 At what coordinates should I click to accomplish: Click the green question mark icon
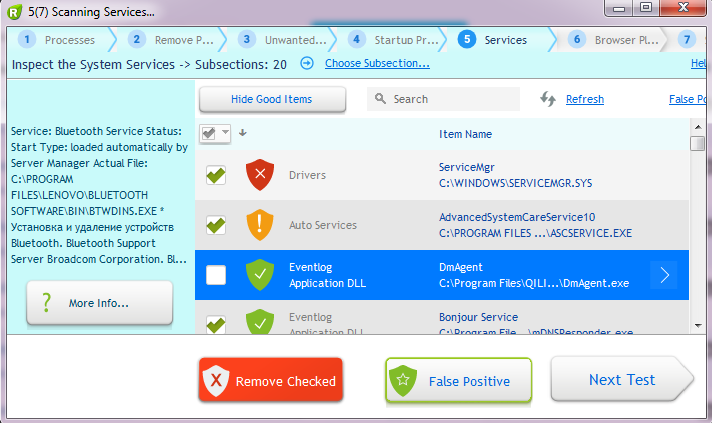46,302
